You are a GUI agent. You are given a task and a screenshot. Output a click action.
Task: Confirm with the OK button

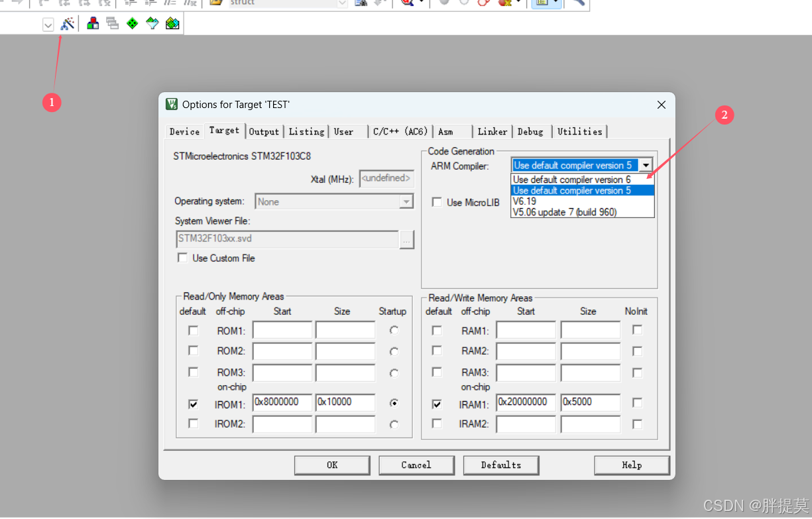coord(332,465)
